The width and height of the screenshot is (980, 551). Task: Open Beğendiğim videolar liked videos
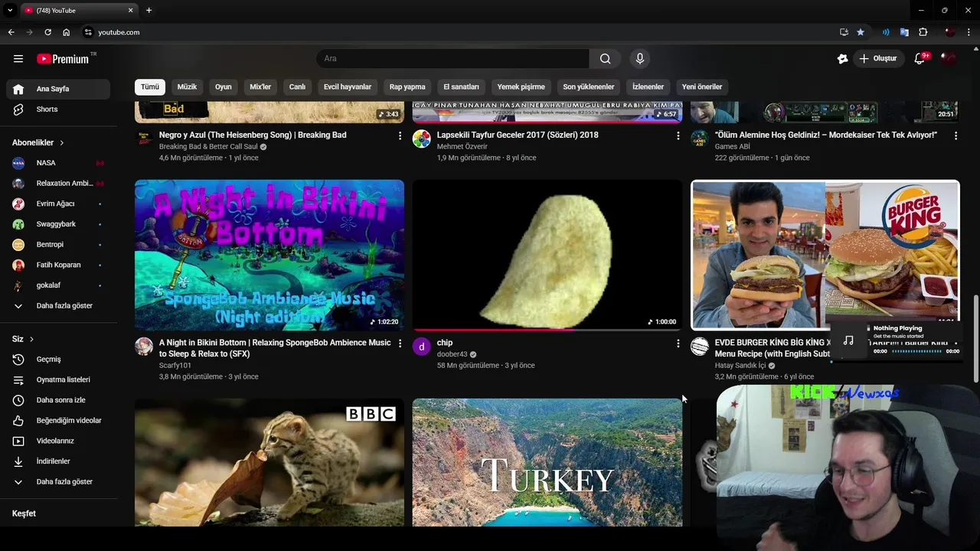click(x=58, y=421)
